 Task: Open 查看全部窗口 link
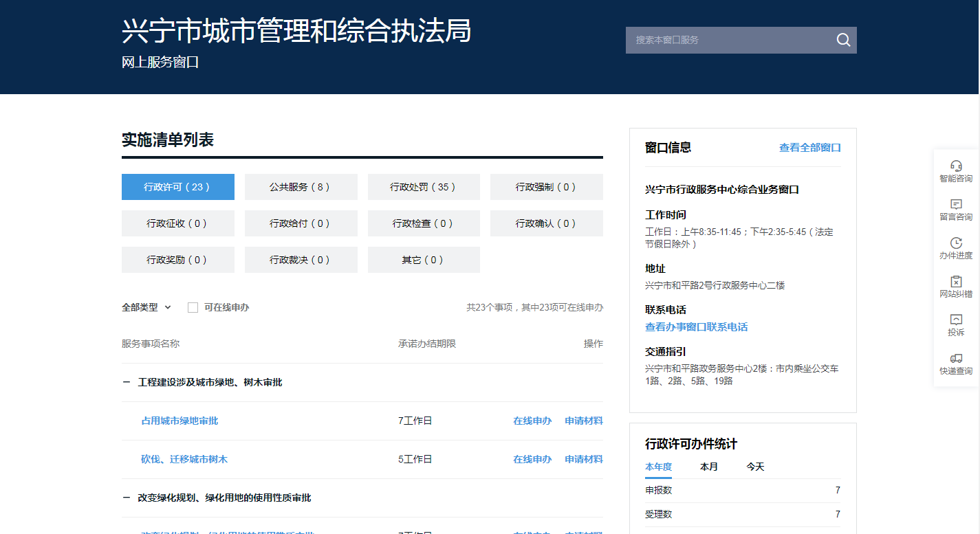(x=810, y=148)
